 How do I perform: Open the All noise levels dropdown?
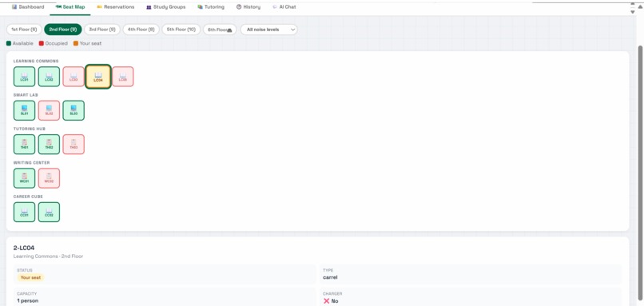269,30
